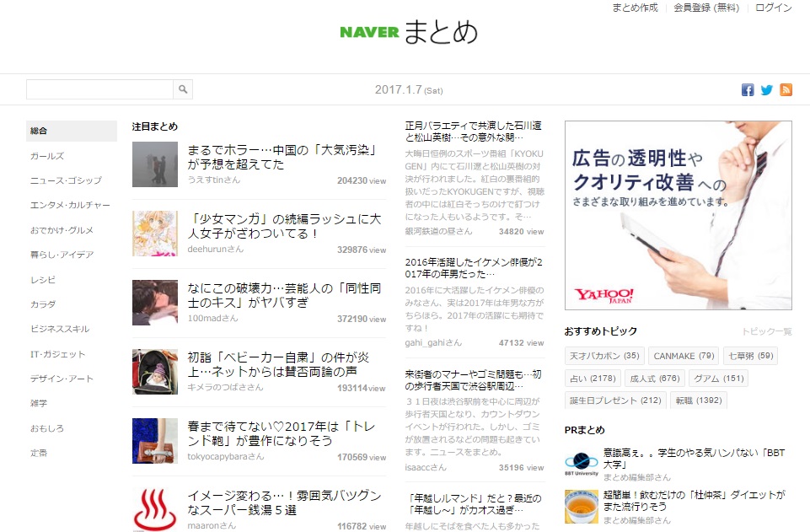Click the NAVER まとめ logo
The height and width of the screenshot is (532, 810).
point(409,32)
